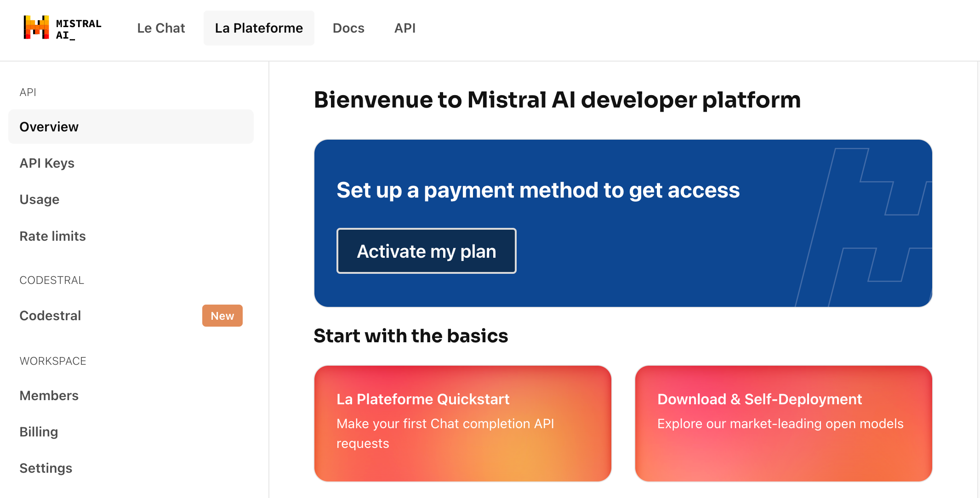Select Overview in the sidebar

(131, 127)
